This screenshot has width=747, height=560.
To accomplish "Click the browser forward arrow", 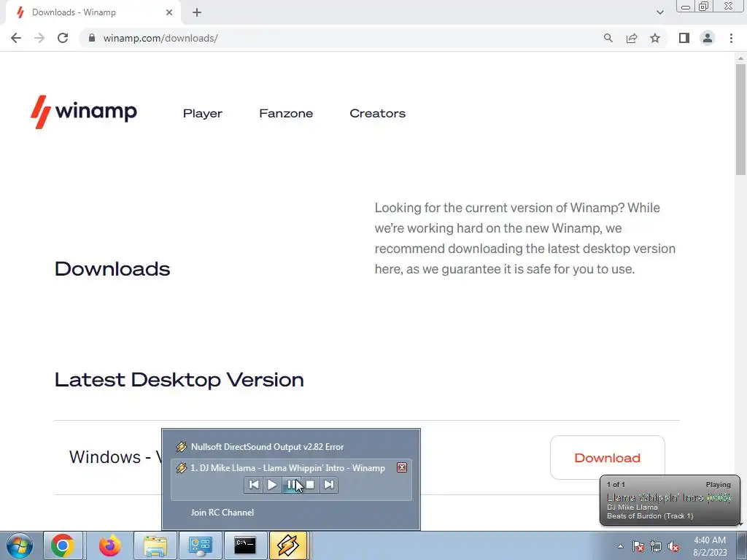I will (39, 38).
